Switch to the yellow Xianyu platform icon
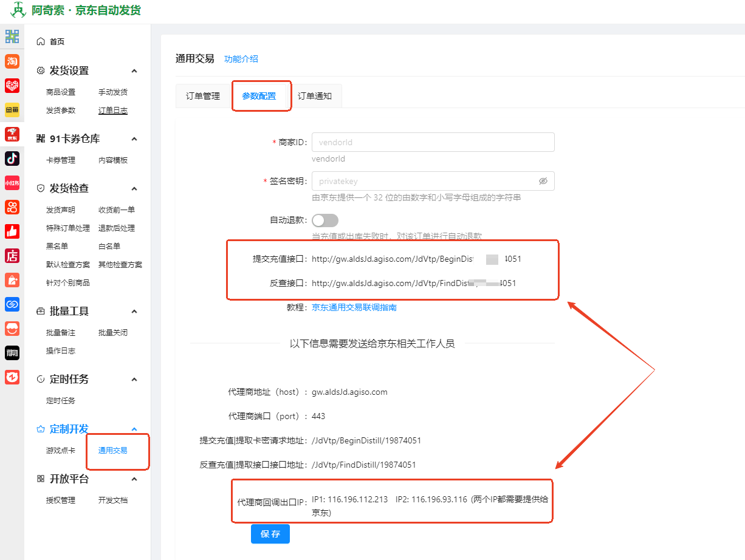Image resolution: width=745 pixels, height=560 pixels. point(12,109)
